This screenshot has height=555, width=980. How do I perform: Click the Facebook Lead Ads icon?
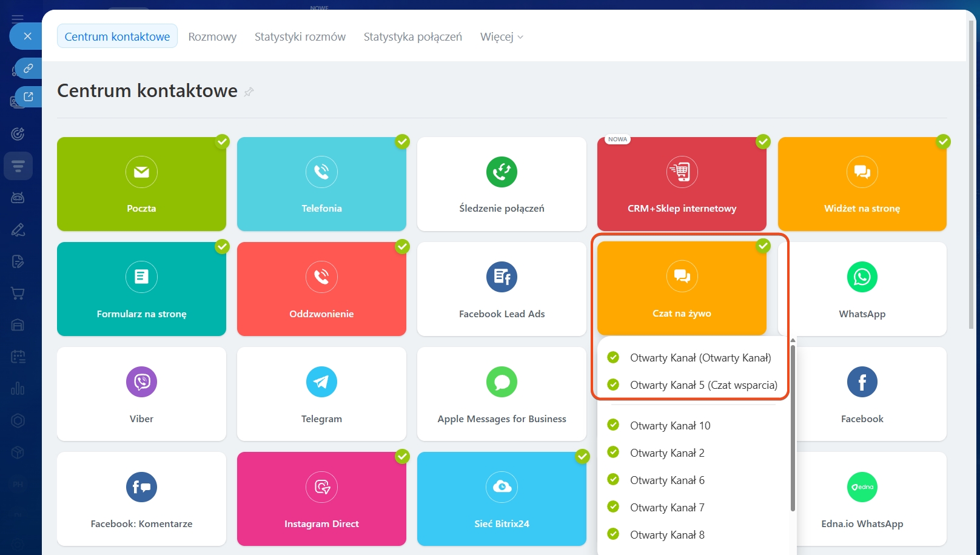coord(502,277)
